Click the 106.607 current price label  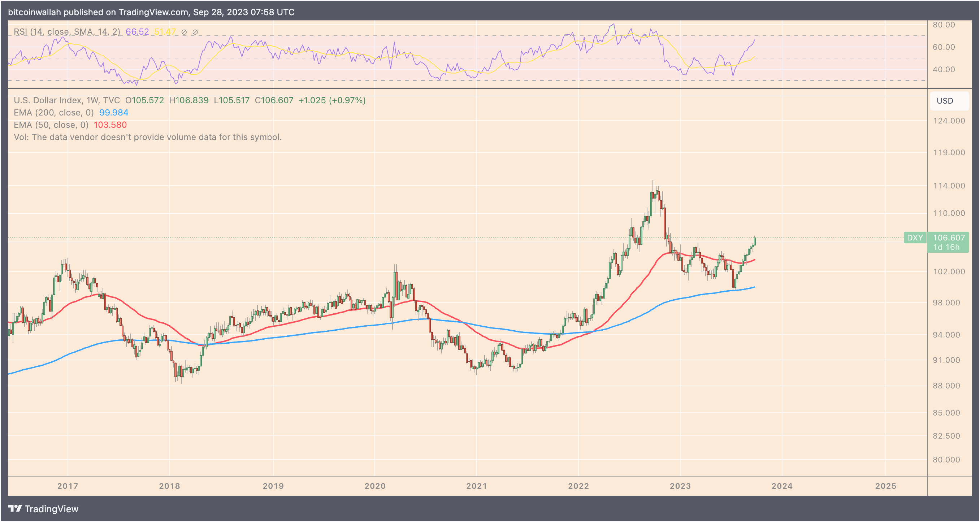click(949, 238)
